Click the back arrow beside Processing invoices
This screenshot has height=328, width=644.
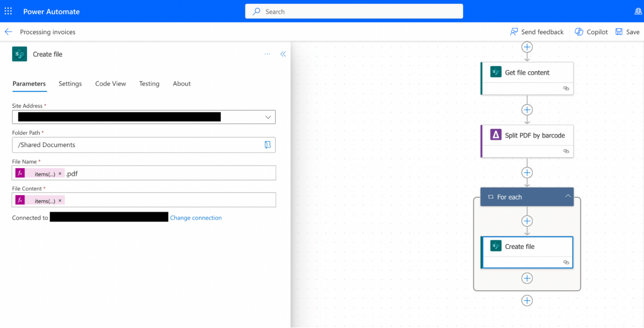[x=8, y=32]
